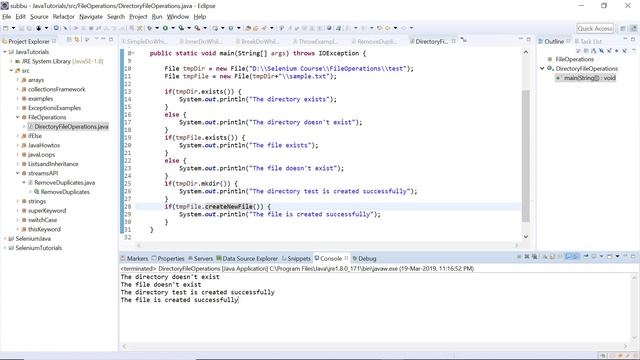Collapse All in Project Explorer
The image size is (640, 360).
click(x=69, y=40)
